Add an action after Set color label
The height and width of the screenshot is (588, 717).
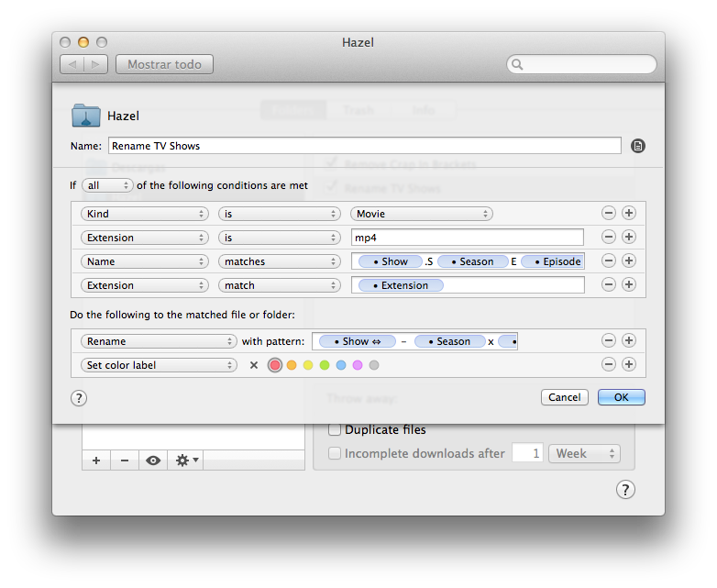(629, 364)
